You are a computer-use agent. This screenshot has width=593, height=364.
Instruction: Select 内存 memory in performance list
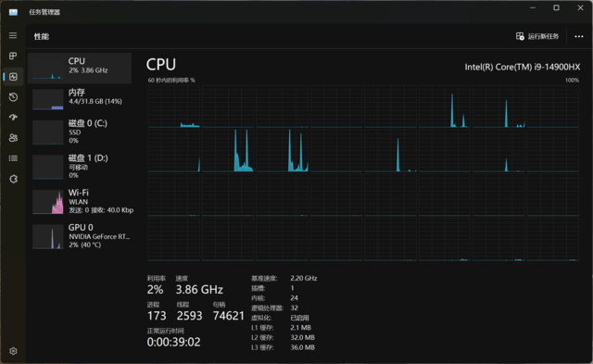coord(80,99)
